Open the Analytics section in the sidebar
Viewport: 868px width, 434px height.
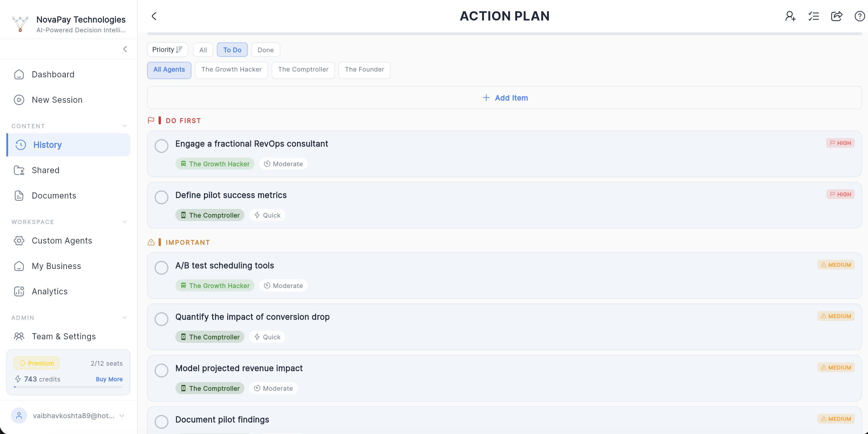click(x=50, y=291)
